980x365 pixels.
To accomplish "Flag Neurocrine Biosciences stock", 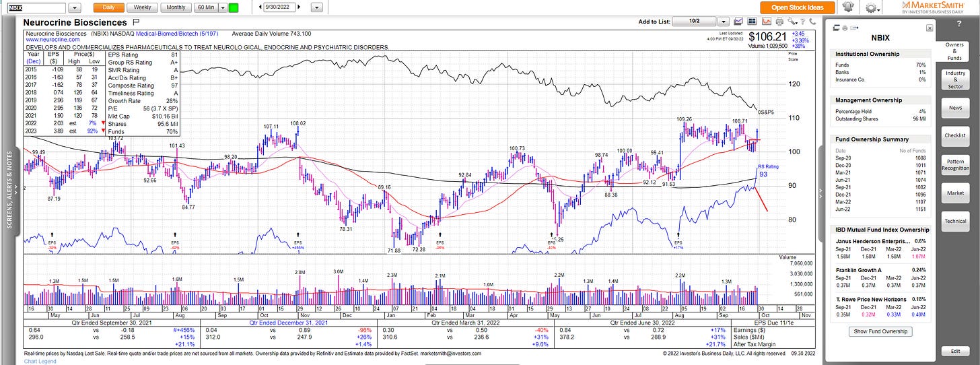I will [x=136, y=22].
